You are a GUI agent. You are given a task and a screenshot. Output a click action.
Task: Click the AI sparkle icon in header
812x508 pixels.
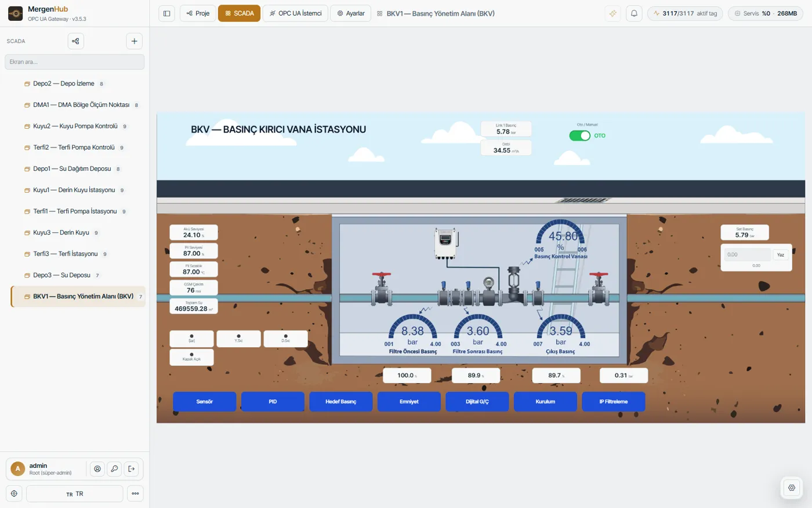click(612, 13)
